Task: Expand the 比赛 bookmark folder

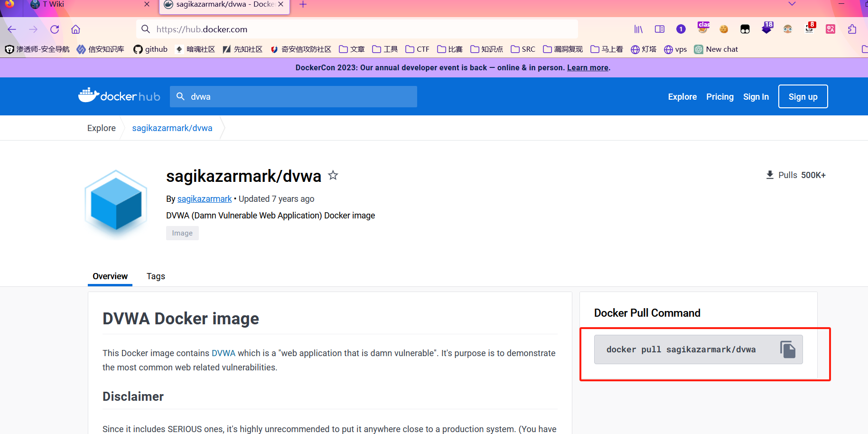Action: point(449,49)
